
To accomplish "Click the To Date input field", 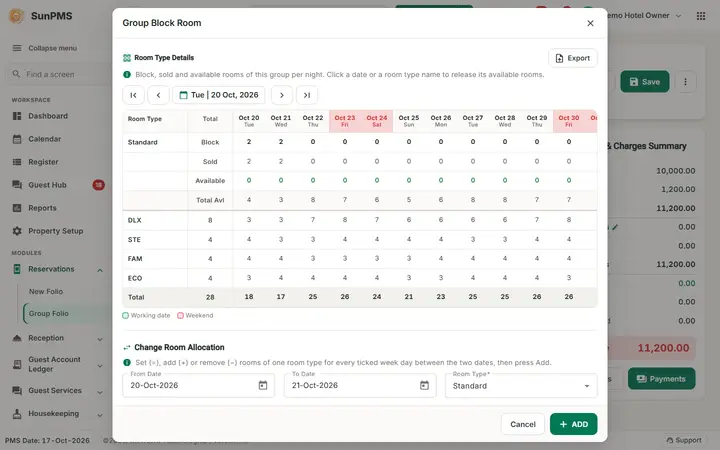I will (x=360, y=385).
